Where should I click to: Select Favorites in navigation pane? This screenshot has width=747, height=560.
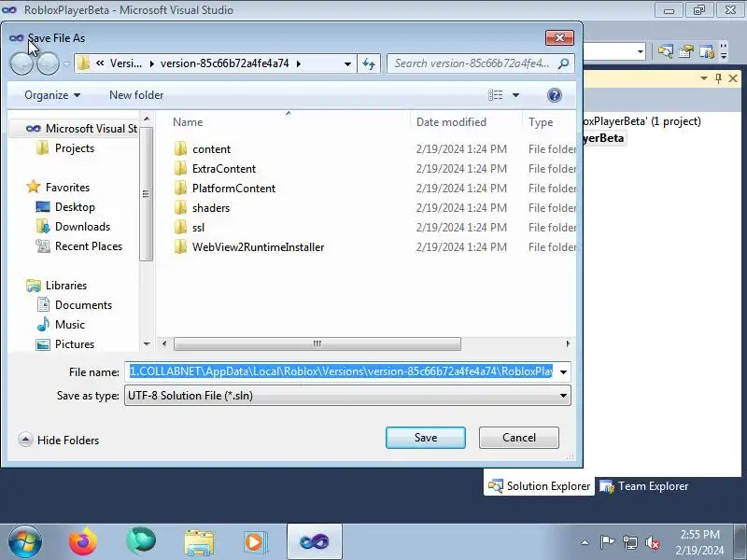[58, 188]
